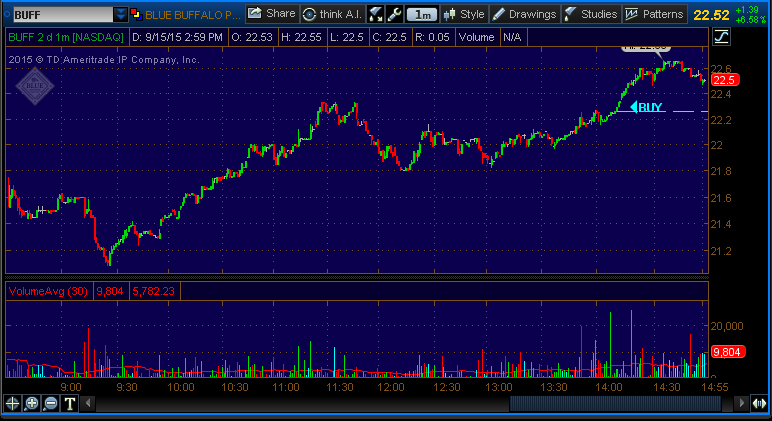Click the time axis expand arrows icon
Viewport: 772px width, 421px height.
[x=759, y=404]
